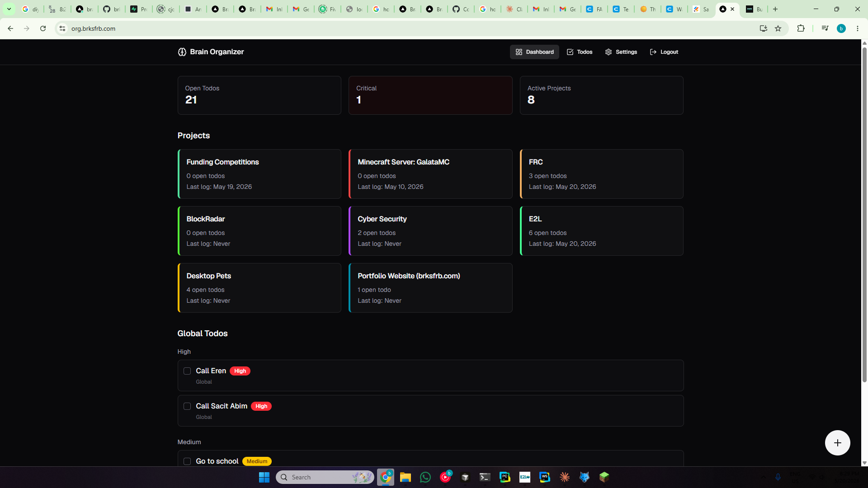Open the terminal icon in taskbar
This screenshot has height=488, width=868.
tap(485, 477)
